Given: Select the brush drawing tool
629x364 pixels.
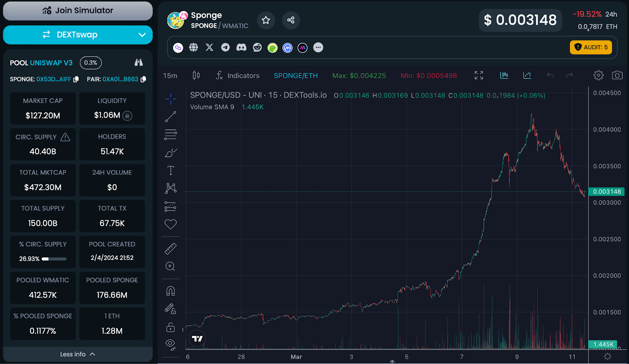Looking at the screenshot, I should tap(171, 153).
